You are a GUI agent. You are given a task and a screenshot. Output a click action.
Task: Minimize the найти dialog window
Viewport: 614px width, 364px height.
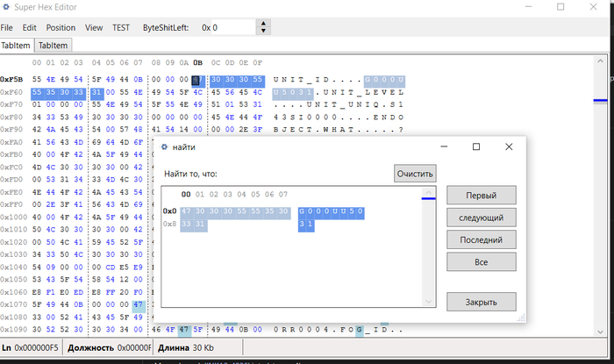[x=443, y=147]
